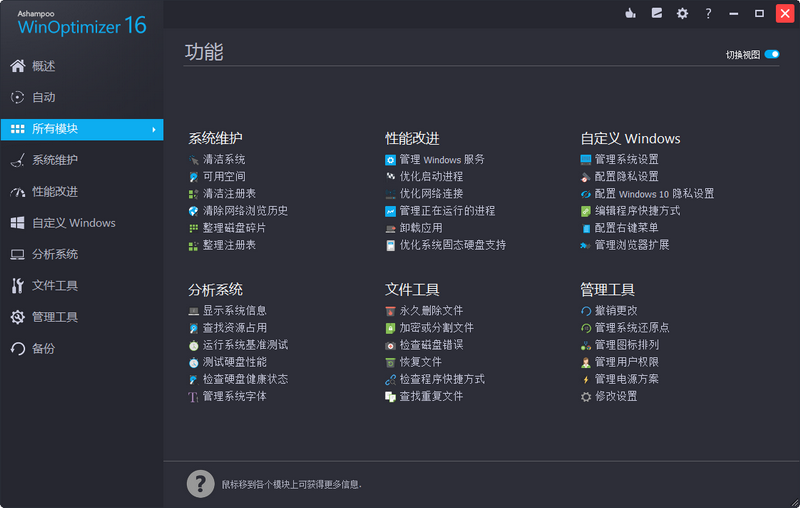Click the 管理浏览器扩展 icon
Screen dimensions: 800x508
point(586,245)
